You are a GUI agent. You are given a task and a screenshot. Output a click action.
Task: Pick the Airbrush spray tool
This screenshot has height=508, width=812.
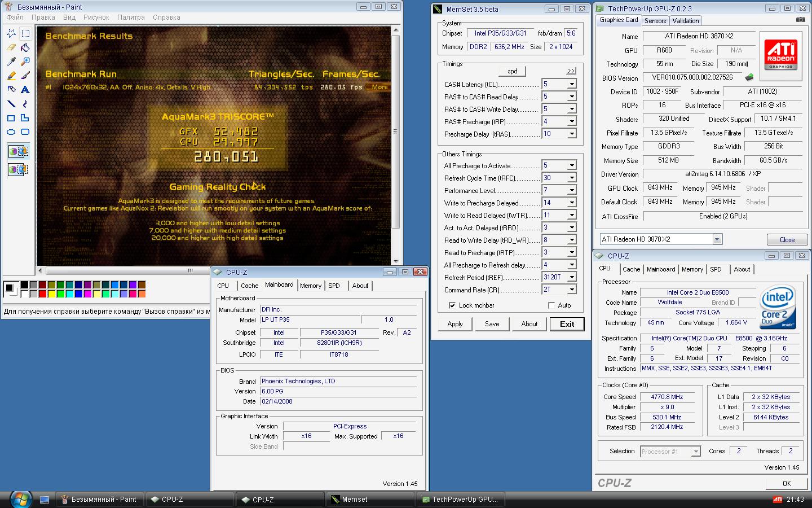point(11,90)
